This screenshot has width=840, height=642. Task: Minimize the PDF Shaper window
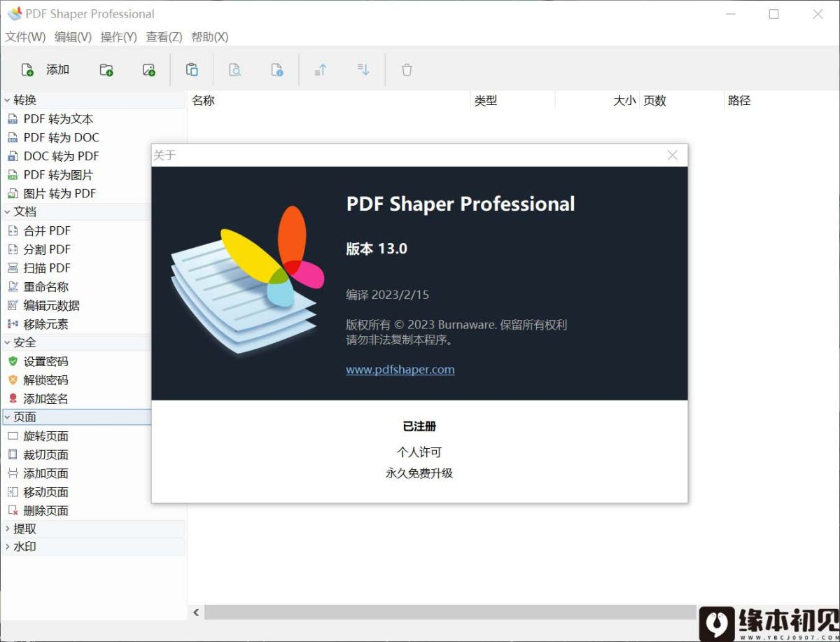click(730, 14)
